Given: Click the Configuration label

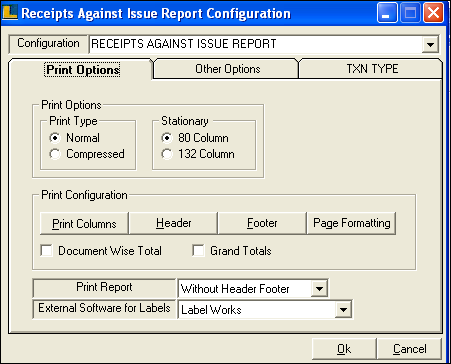Looking at the screenshot, I should pyautogui.click(x=48, y=44).
